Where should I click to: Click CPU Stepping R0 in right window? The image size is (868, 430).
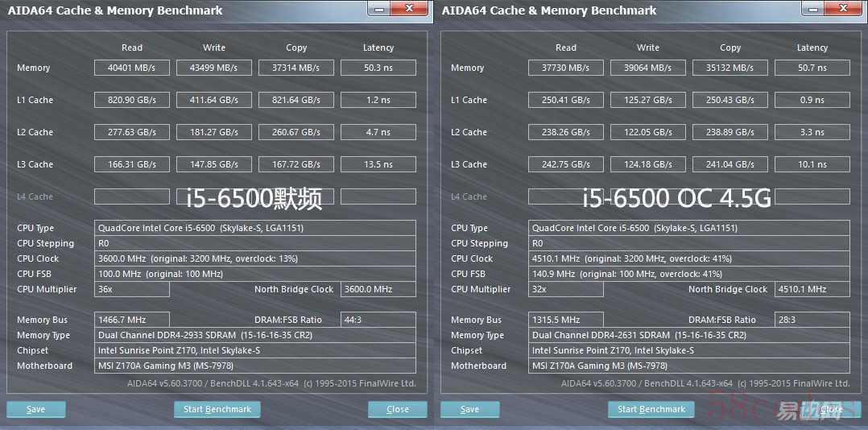click(689, 243)
